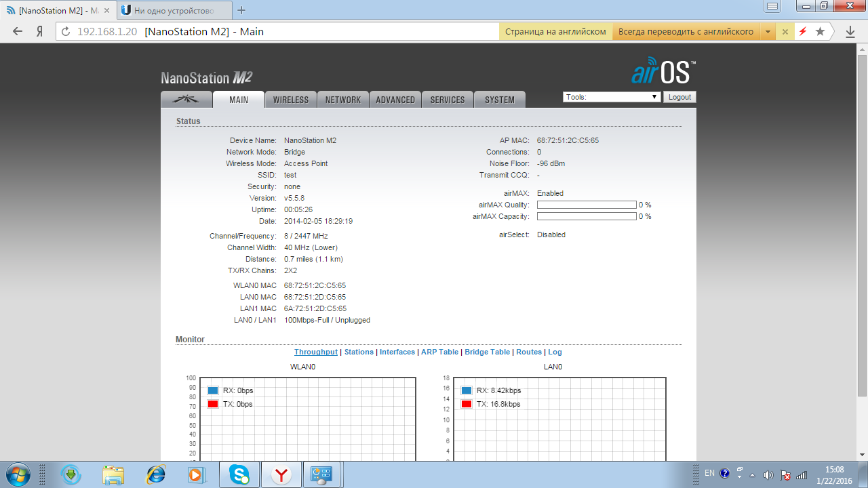Viewport: 868px width, 488px height.
Task: Click the airMAX Capacity progress bar
Action: click(x=587, y=216)
